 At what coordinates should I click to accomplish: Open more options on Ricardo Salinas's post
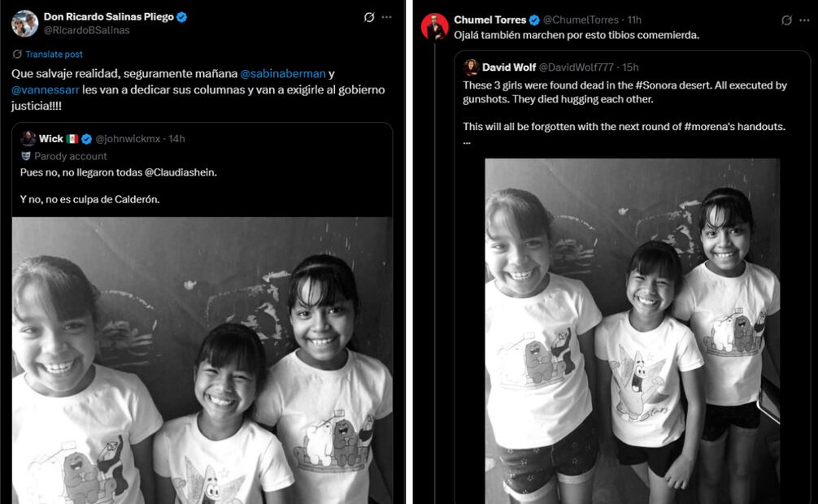pyautogui.click(x=387, y=17)
